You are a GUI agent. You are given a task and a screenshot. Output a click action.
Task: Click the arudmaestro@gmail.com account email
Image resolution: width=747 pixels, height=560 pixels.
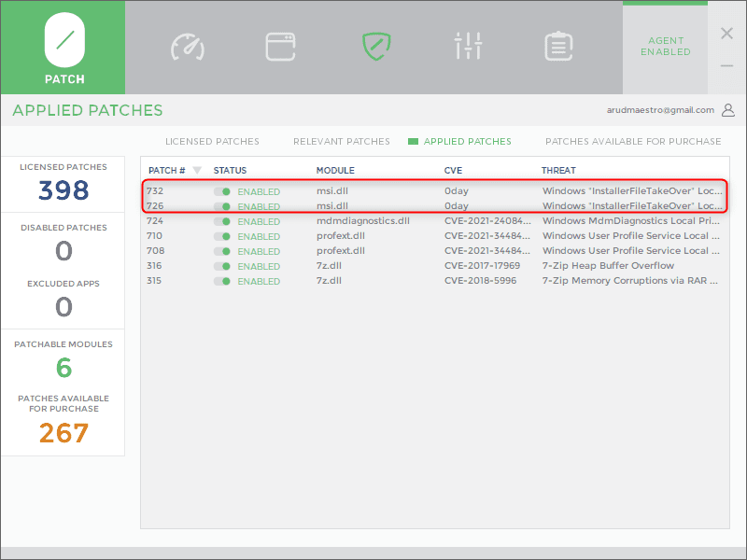[x=660, y=110]
